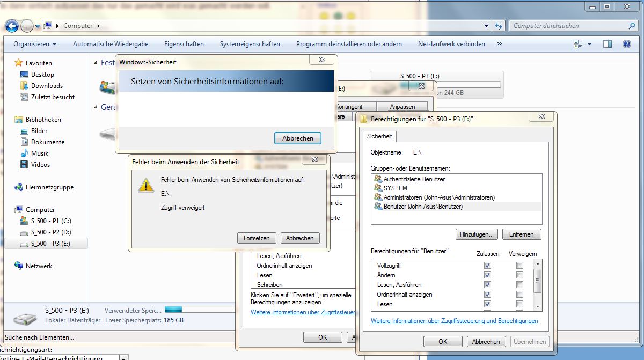Click the grayed forward navigation arrow
Screen dimensions: 644x360
pos(27,25)
